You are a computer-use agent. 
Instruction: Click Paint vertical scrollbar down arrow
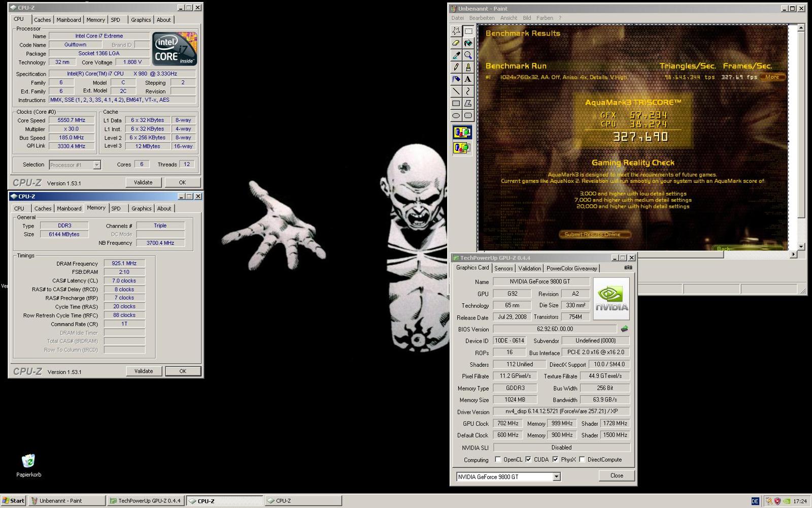[801, 246]
